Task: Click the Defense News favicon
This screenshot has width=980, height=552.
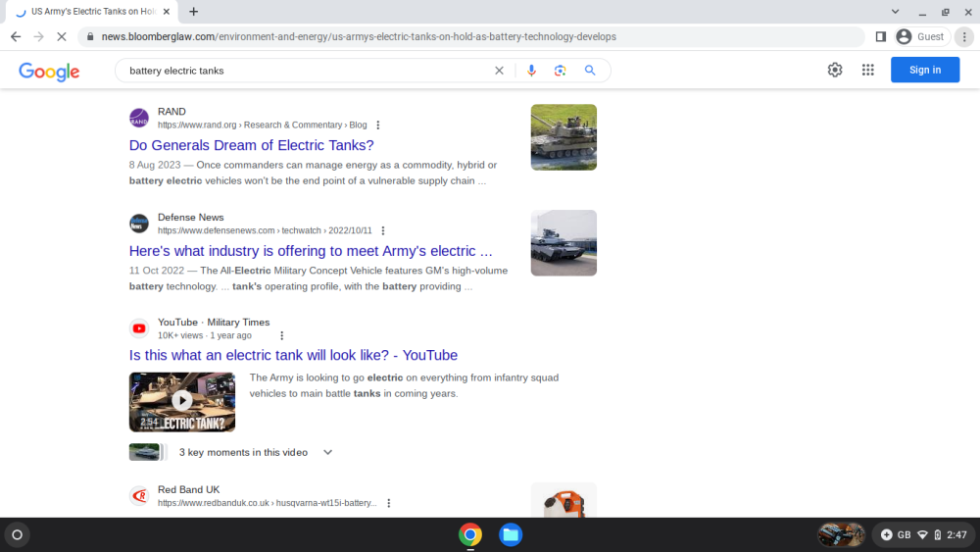Action: coord(139,224)
